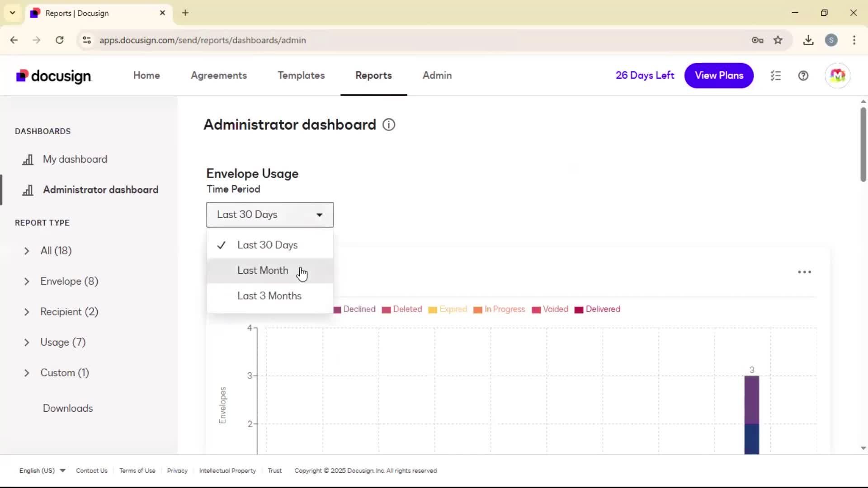Open the Agreements tab
868x488 pixels.
tap(219, 75)
